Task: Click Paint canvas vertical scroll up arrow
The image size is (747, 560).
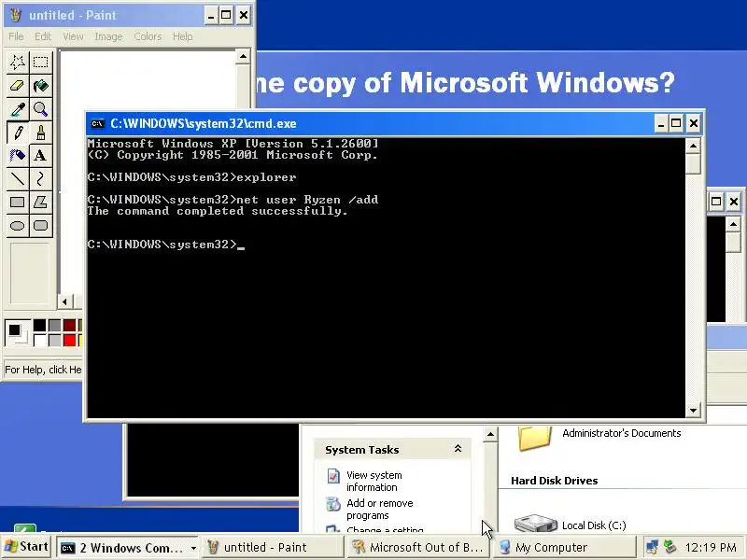Action: (243, 57)
